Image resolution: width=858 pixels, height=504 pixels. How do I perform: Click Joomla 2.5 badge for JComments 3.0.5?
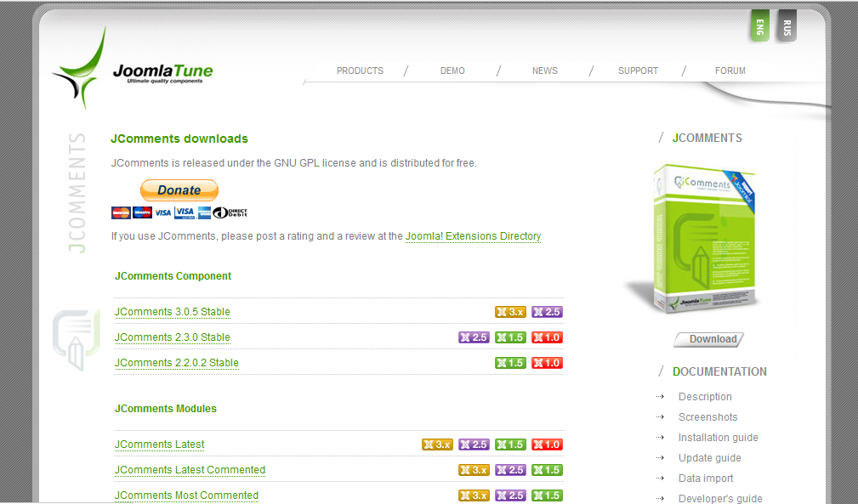[x=547, y=312]
